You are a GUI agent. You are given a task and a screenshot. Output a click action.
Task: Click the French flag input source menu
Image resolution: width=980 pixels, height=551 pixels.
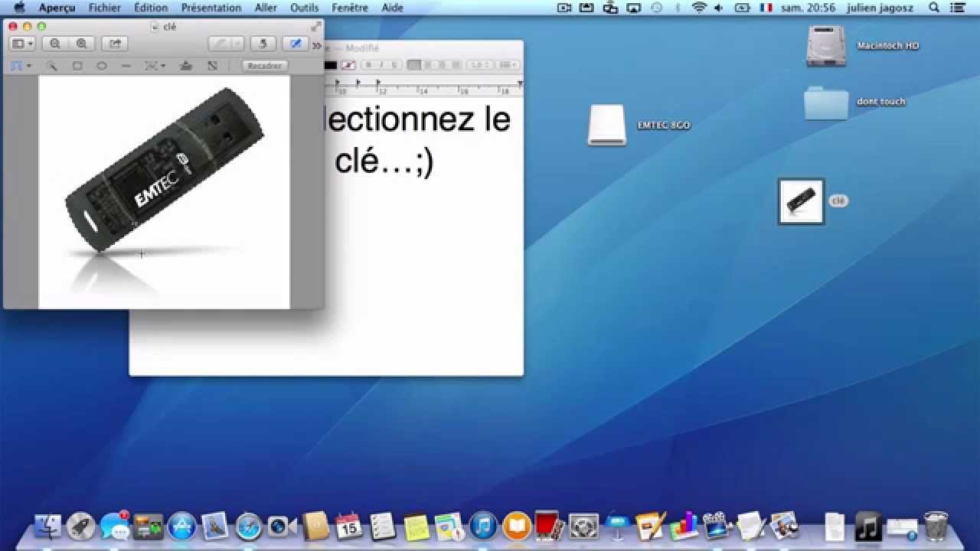coord(766,8)
